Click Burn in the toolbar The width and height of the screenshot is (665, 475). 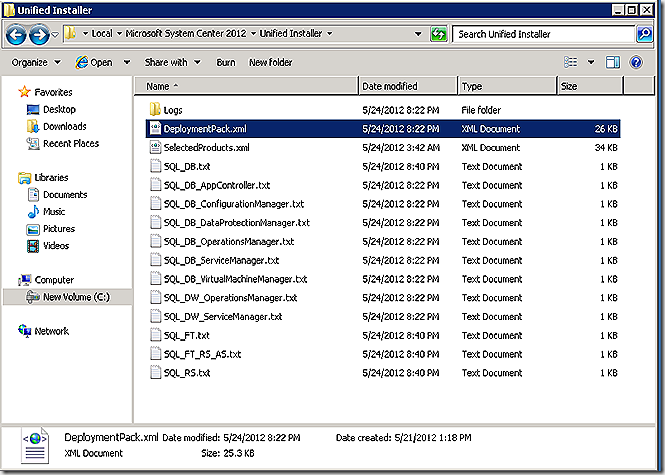coord(226,62)
